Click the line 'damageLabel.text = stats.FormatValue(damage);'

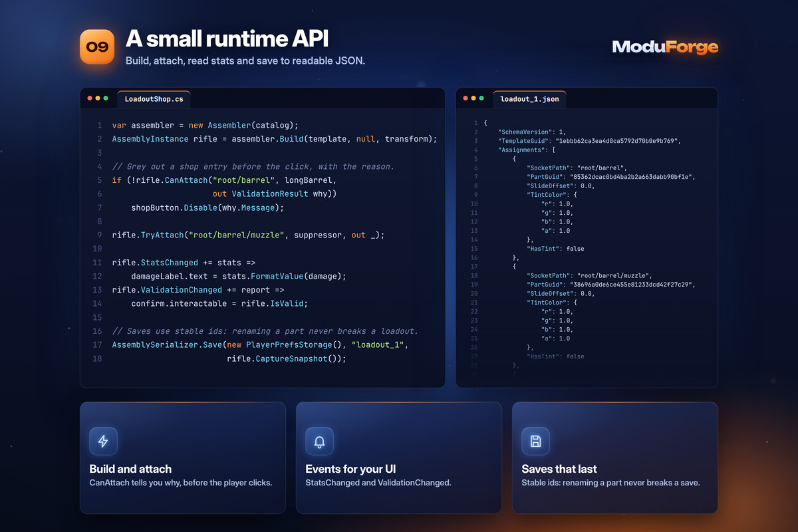point(239,276)
